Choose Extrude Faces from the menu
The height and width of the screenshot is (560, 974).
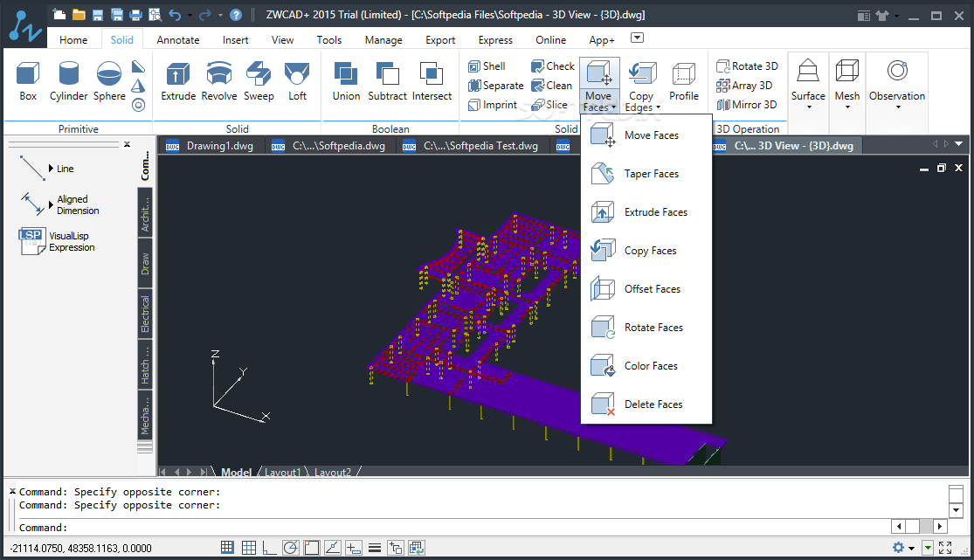click(x=646, y=212)
